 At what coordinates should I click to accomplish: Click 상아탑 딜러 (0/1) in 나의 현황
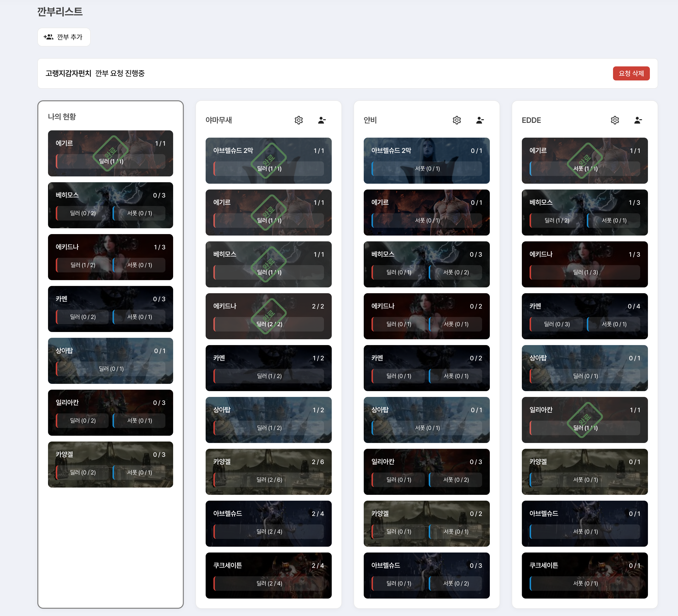(111, 369)
